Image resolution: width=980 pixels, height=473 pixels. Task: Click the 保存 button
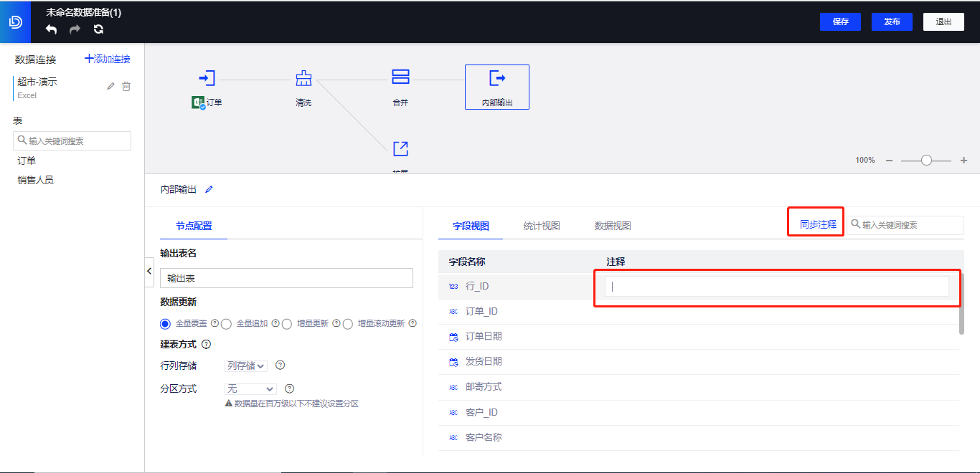click(x=839, y=21)
